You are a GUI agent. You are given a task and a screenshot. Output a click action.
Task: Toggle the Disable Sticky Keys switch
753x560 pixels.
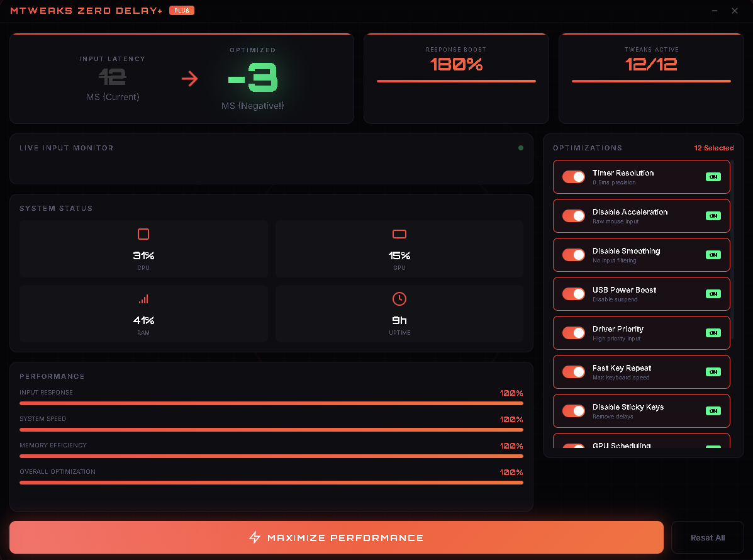coord(573,411)
